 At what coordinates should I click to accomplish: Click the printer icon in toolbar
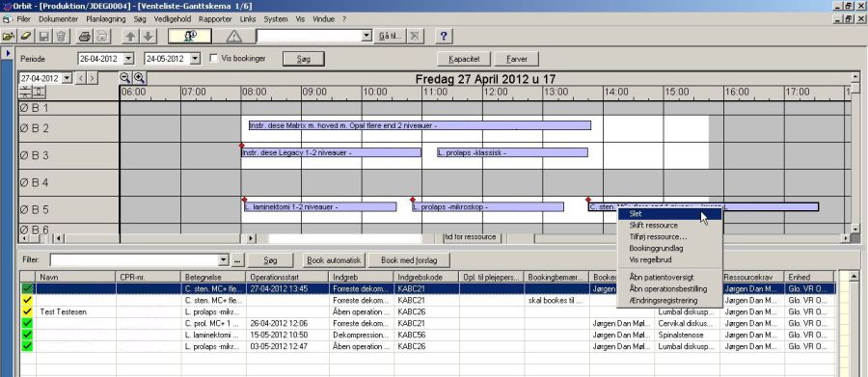click(x=84, y=37)
